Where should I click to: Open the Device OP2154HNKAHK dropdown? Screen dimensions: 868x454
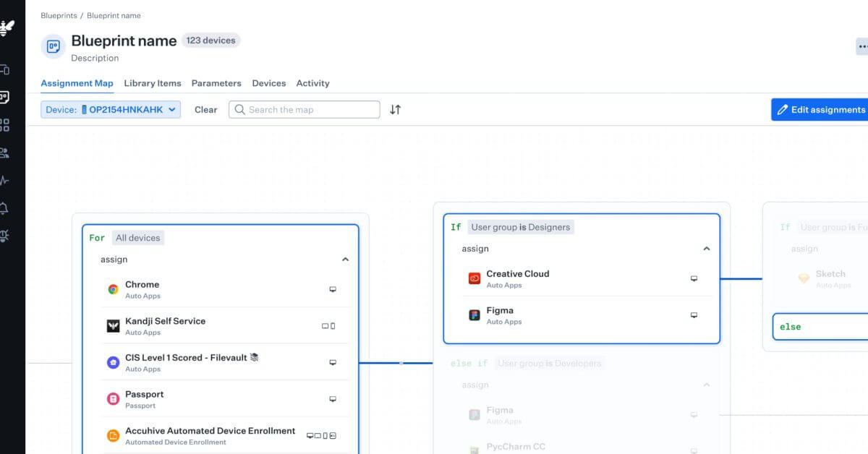(111, 110)
